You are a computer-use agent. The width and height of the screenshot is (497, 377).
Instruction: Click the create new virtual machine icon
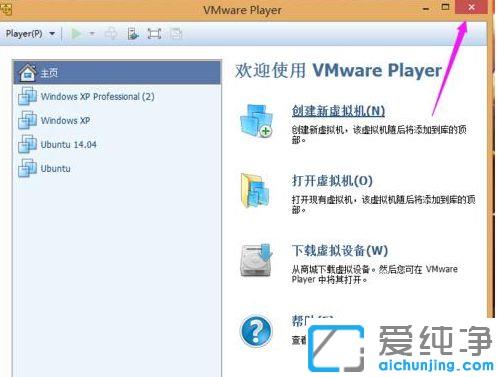[256, 121]
